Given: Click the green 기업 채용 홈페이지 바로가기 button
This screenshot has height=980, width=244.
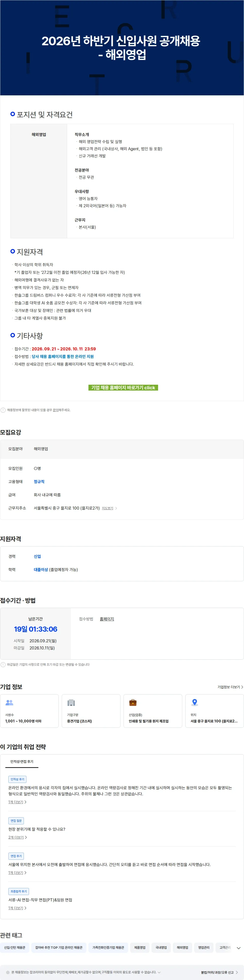Looking at the screenshot, I should (x=123, y=387).
